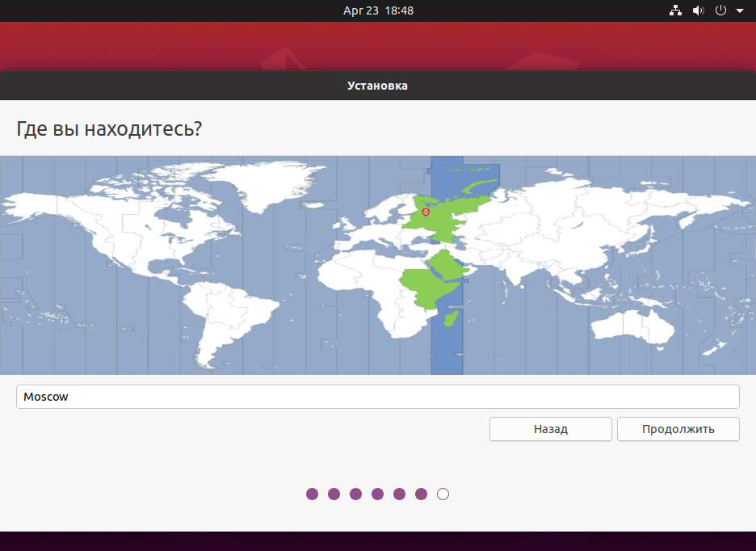This screenshot has width=756, height=551.
Task: Click the first filled progress dot
Action: pos(312,494)
